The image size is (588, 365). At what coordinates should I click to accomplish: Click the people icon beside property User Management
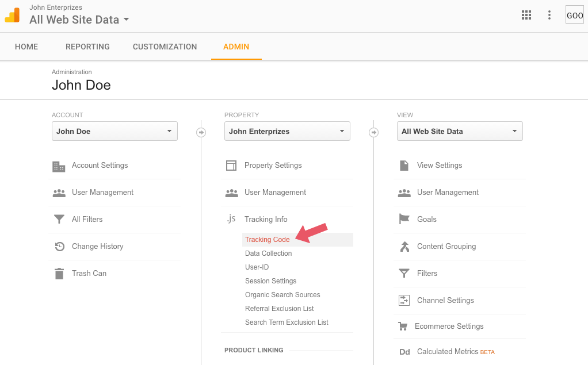pyautogui.click(x=232, y=193)
